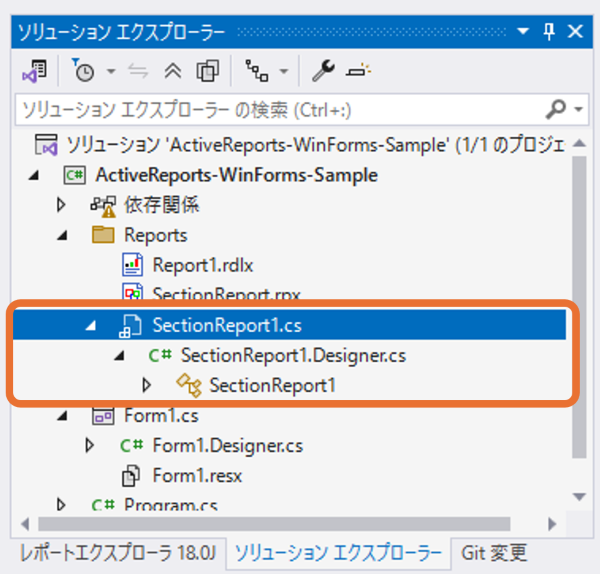Image resolution: width=600 pixels, height=574 pixels.
Task: Open file nesting dropdown arrow
Action: tap(284, 71)
